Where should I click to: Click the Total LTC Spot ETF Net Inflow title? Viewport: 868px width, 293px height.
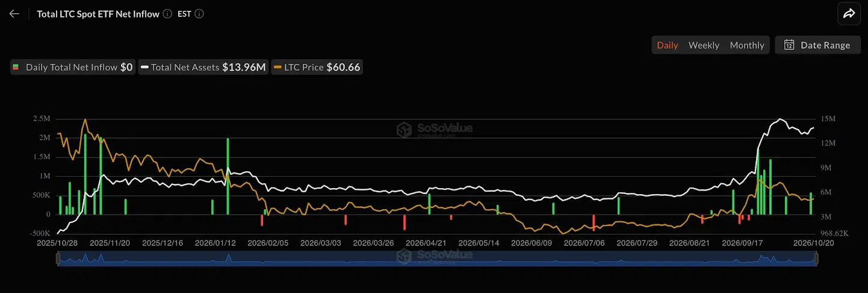(98, 14)
